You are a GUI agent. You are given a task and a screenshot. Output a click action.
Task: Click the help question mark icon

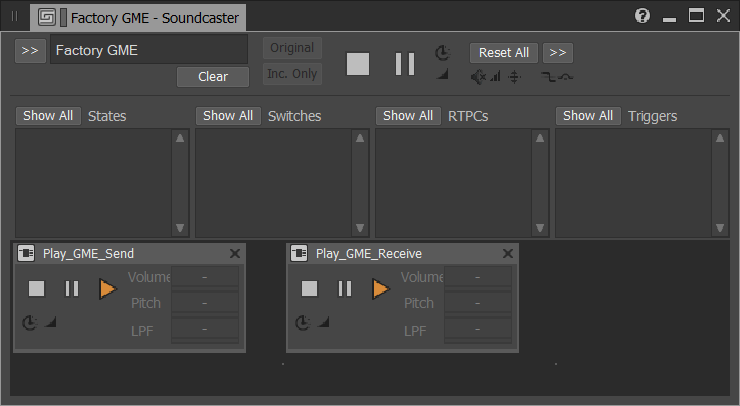[x=642, y=16]
